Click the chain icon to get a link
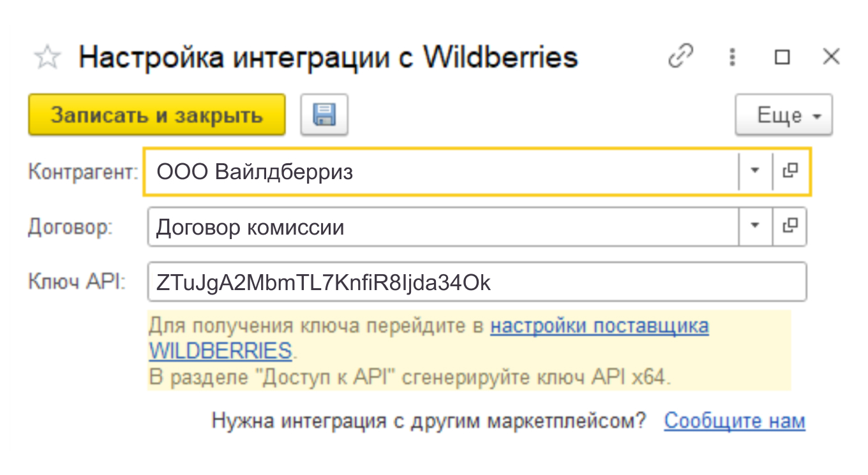Screen dimensions: 868x475 (x=680, y=57)
